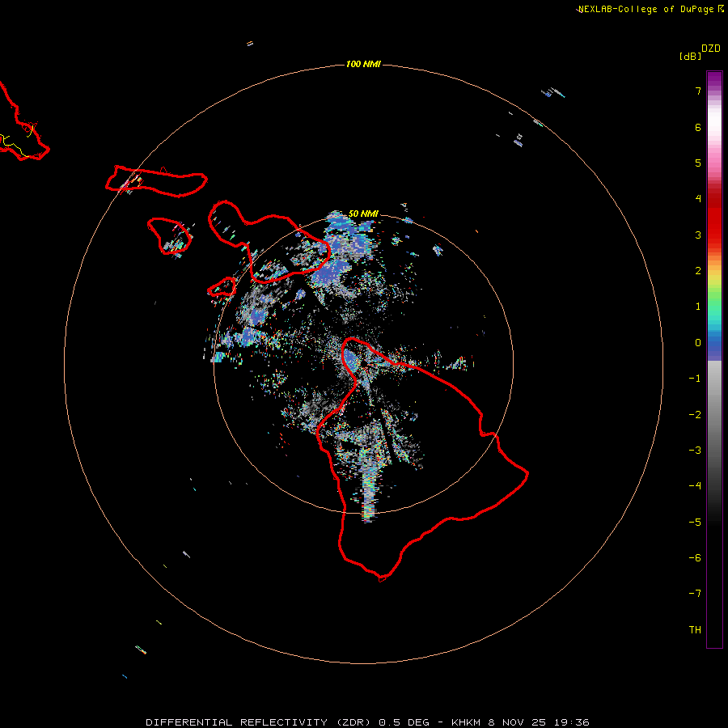Click the 7 value on color scale
Screen dimensions: 728x728
698,91
